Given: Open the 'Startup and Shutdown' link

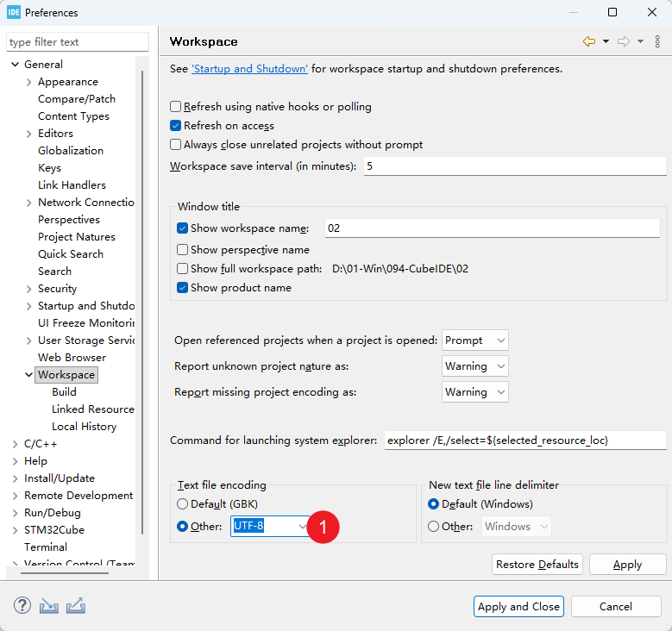Looking at the screenshot, I should (x=249, y=69).
